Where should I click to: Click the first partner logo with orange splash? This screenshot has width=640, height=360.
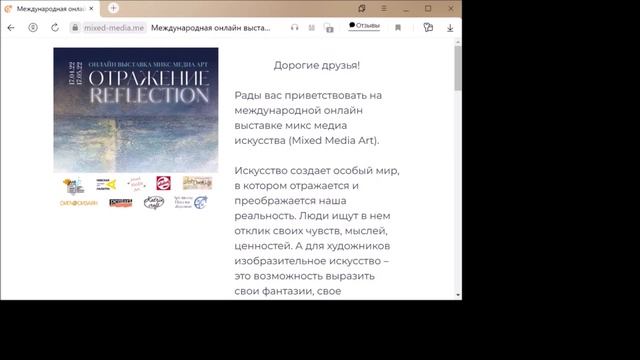point(73,185)
